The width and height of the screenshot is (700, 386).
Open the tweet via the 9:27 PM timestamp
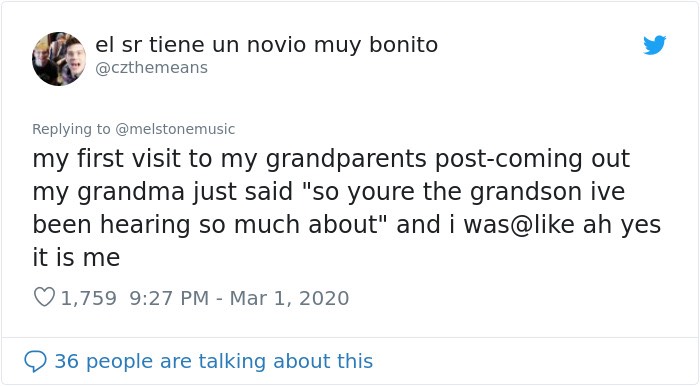pos(169,298)
